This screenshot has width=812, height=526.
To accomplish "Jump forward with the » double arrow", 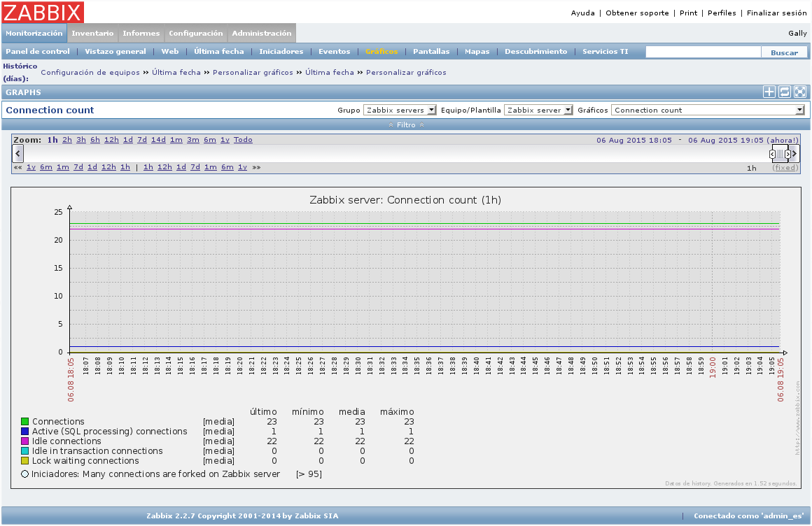I will 256,167.
